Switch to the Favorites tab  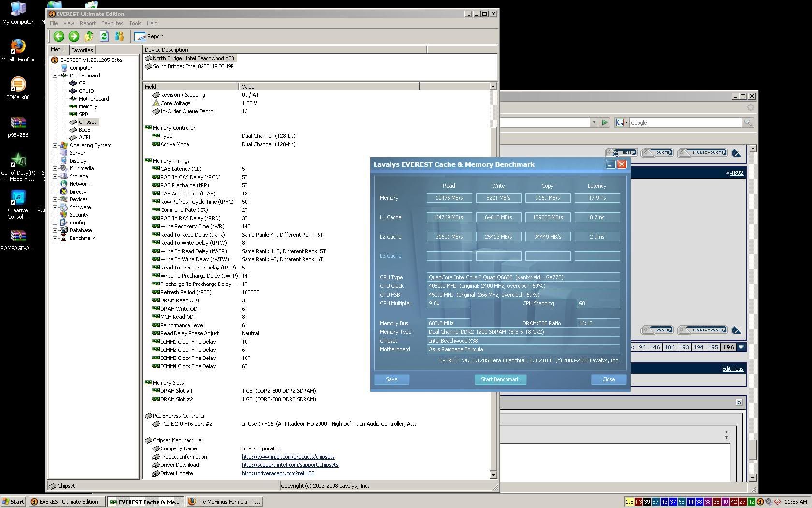[82, 50]
